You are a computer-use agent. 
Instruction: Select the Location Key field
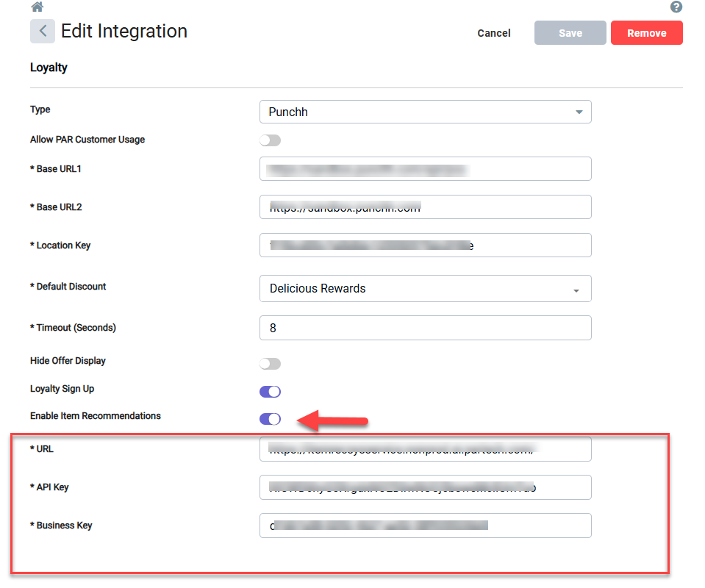pyautogui.click(x=426, y=245)
